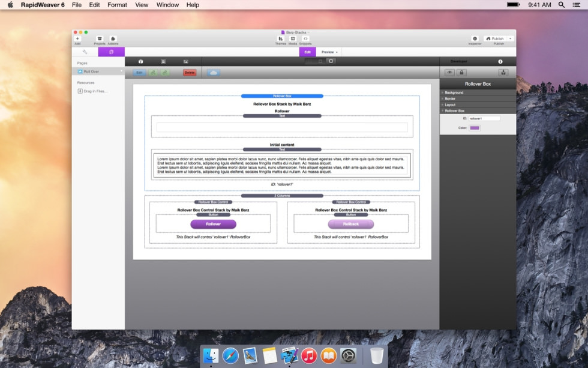Click the blue cloud button

tap(214, 73)
